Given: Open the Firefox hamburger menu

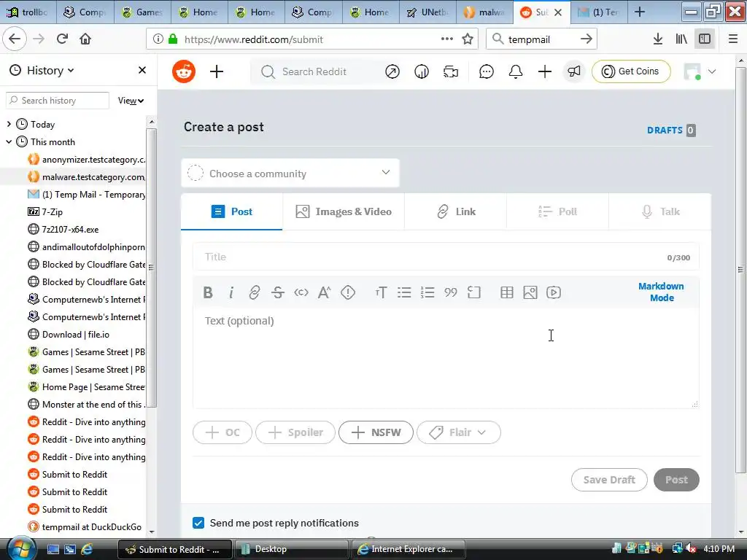Looking at the screenshot, I should pos(733,39).
